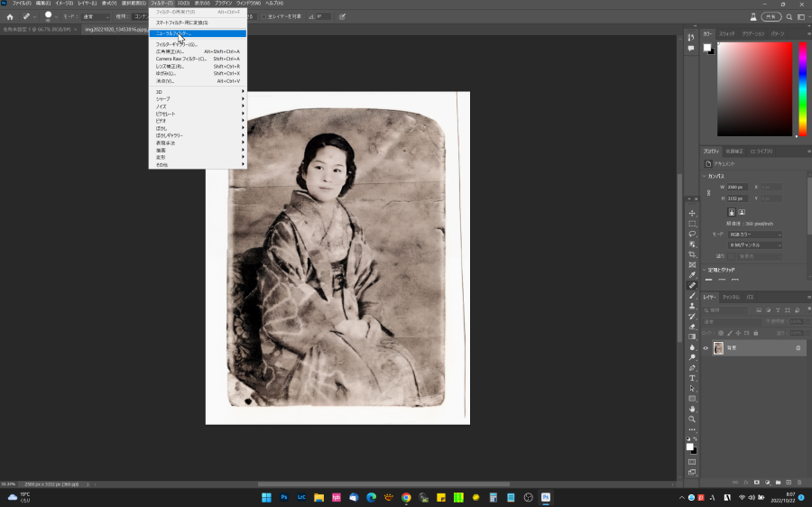Select the Brush tool
Viewport: 812px width, 507px height.
(x=692, y=296)
